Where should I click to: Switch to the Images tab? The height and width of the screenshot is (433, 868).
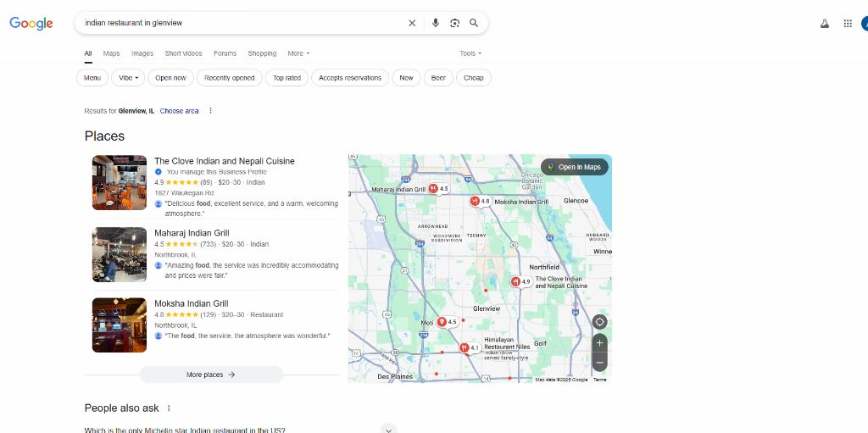click(x=142, y=53)
